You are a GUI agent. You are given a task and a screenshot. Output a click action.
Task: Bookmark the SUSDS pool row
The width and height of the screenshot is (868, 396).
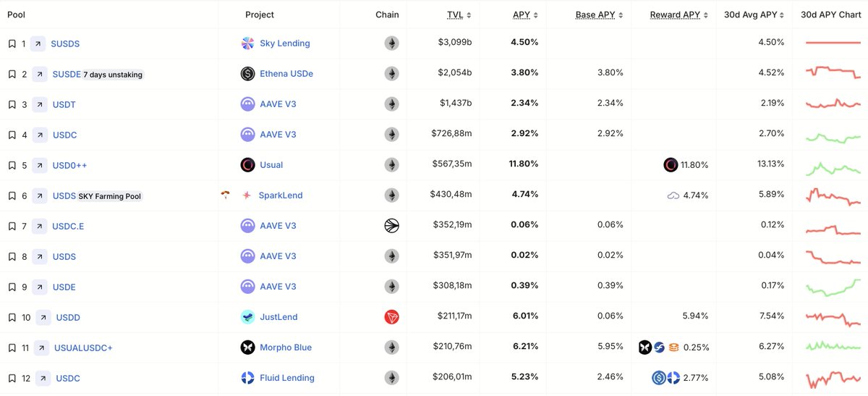[x=12, y=43]
